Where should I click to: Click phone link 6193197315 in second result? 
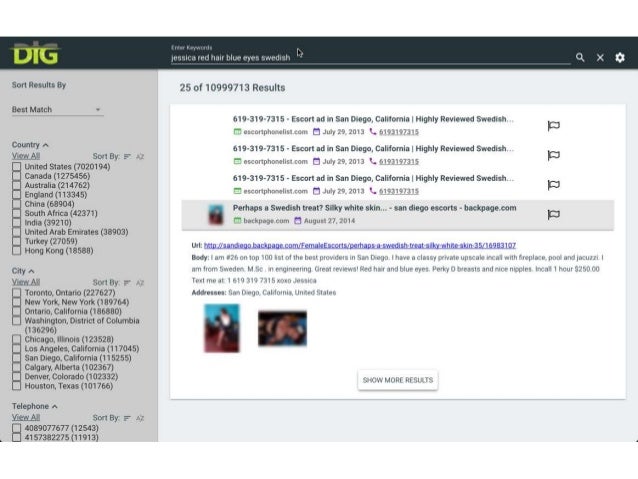(399, 162)
